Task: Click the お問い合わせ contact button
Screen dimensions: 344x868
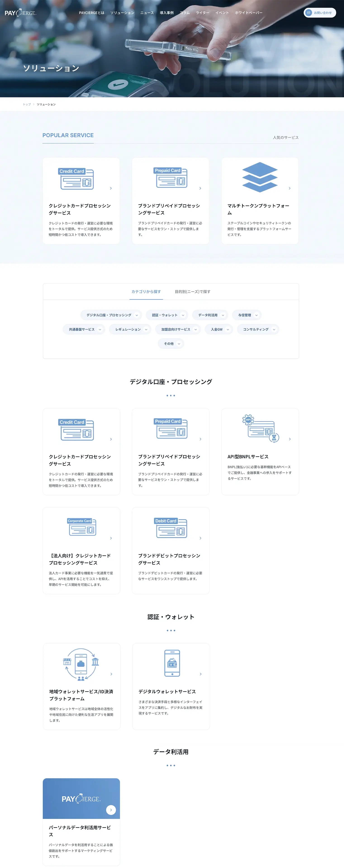Action: click(320, 13)
